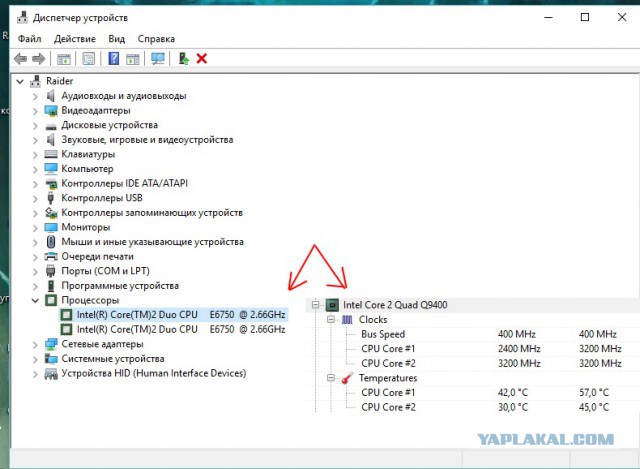The width and height of the screenshot is (640, 469).
Task: Click the 30,0 °C temperature value
Action: point(513,407)
